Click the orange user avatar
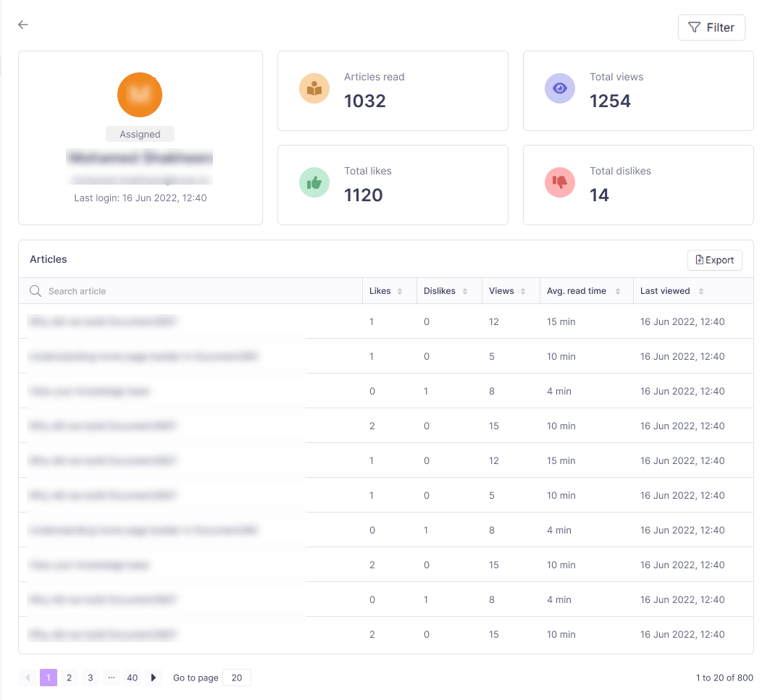Screen dimensions: 770x700 pos(140,95)
